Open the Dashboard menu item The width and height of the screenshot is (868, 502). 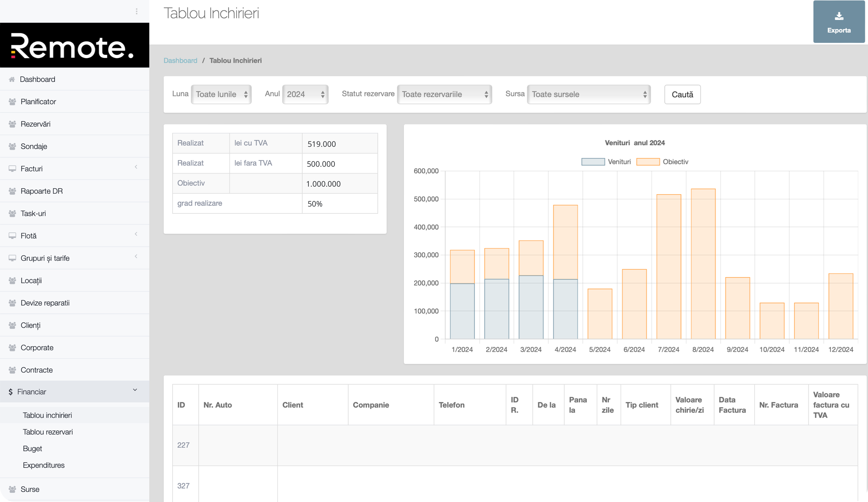coord(38,79)
